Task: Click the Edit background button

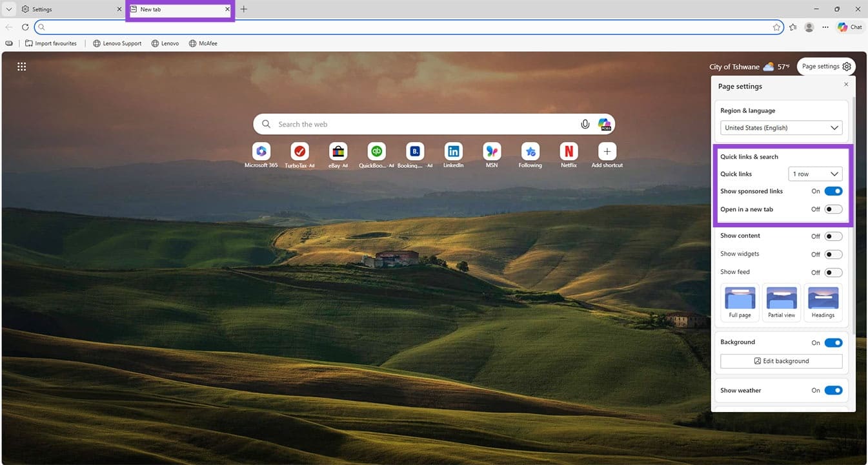Action: [781, 360]
